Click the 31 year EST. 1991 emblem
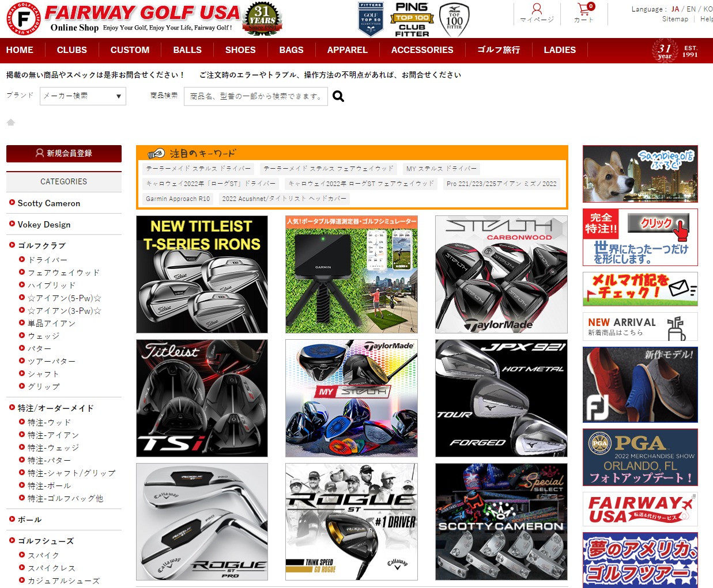This screenshot has height=588, width=713. 676,50
